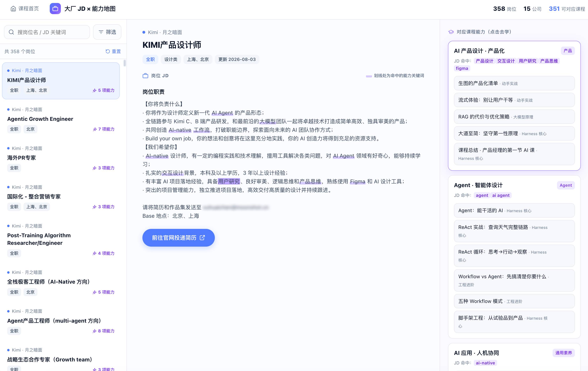
Task: Open 课程总结 · 产品经理的第一节 AI 课
Action: [514, 154]
